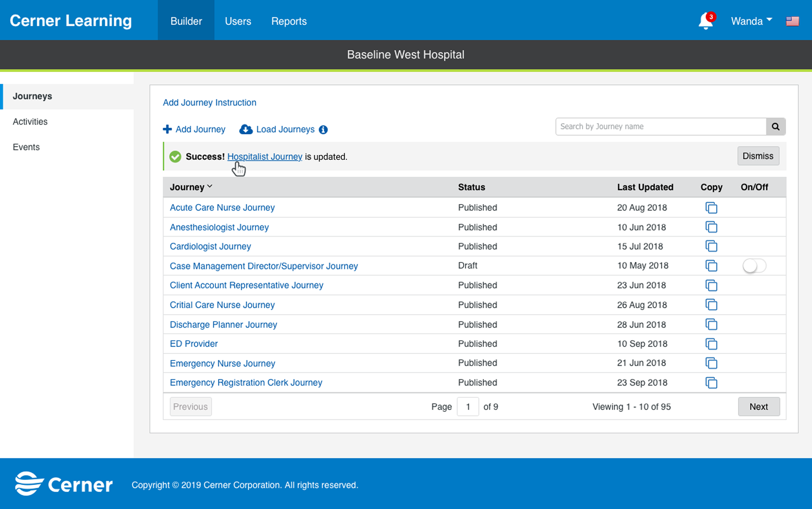This screenshot has height=509, width=812.
Task: Click the Draft status cell
Action: click(468, 265)
